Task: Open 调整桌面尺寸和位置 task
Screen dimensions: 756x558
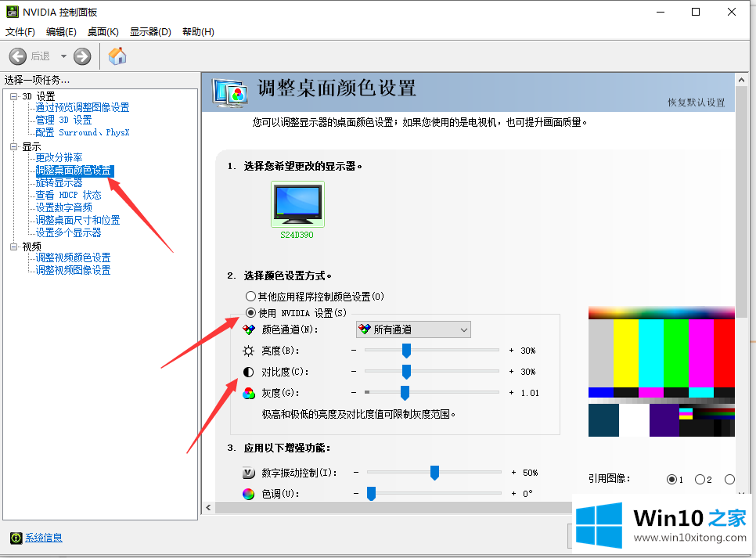Action: point(77,220)
